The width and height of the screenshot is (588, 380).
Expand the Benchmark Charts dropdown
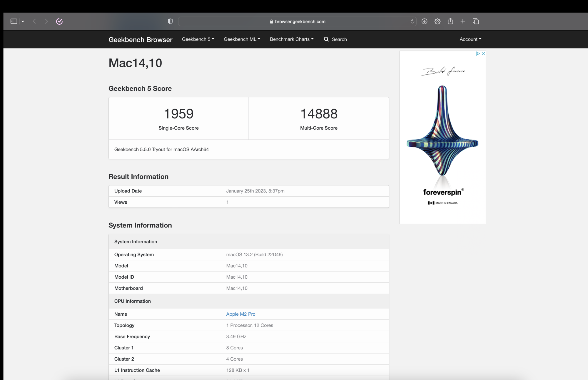pyautogui.click(x=291, y=39)
